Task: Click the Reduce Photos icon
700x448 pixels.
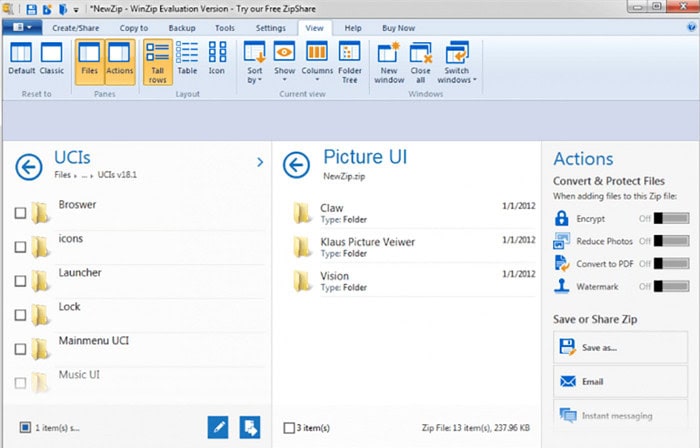Action: click(x=562, y=241)
